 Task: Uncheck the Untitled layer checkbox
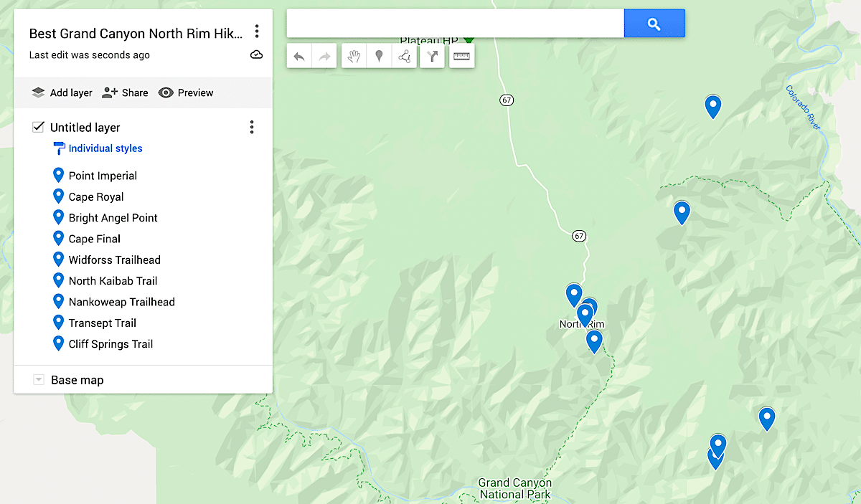click(x=39, y=127)
